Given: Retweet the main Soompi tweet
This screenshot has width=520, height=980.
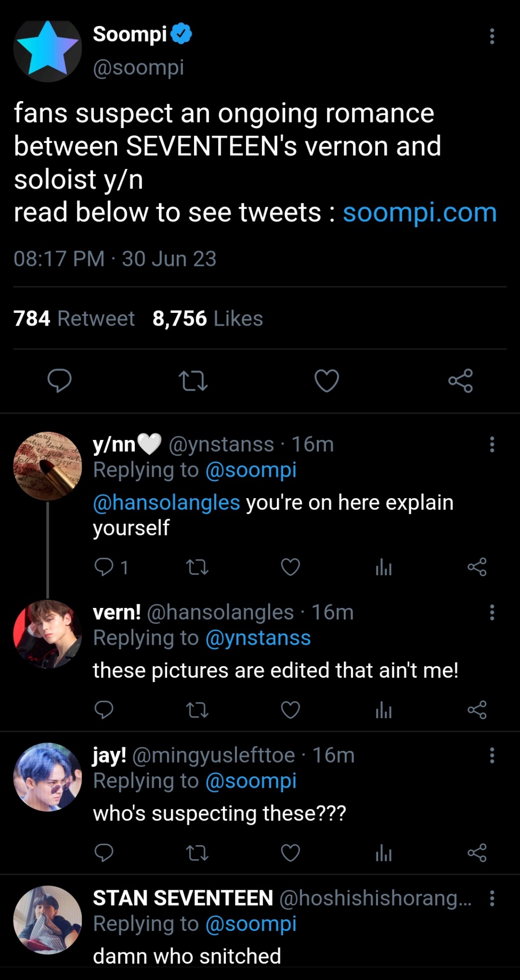Looking at the screenshot, I should point(193,381).
